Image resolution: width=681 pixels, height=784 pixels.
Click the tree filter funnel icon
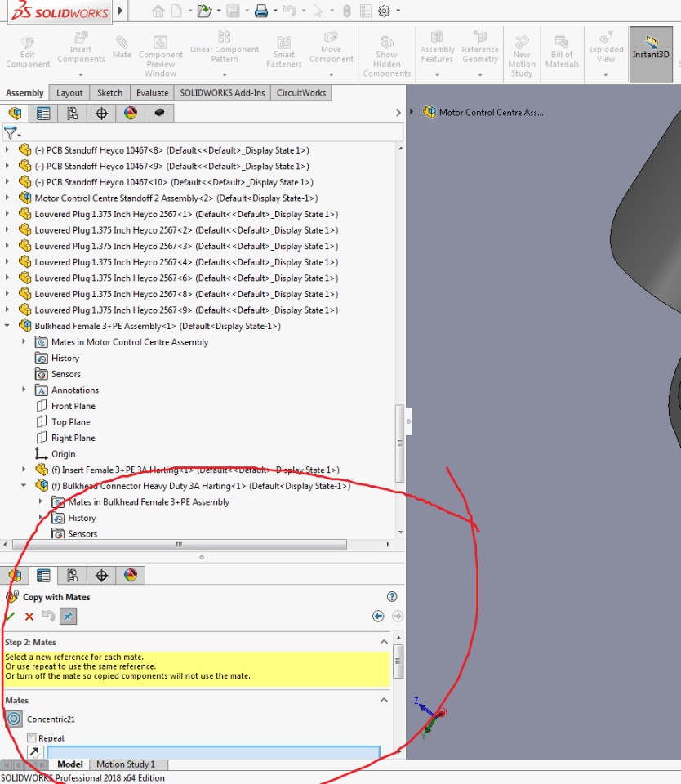(11, 133)
